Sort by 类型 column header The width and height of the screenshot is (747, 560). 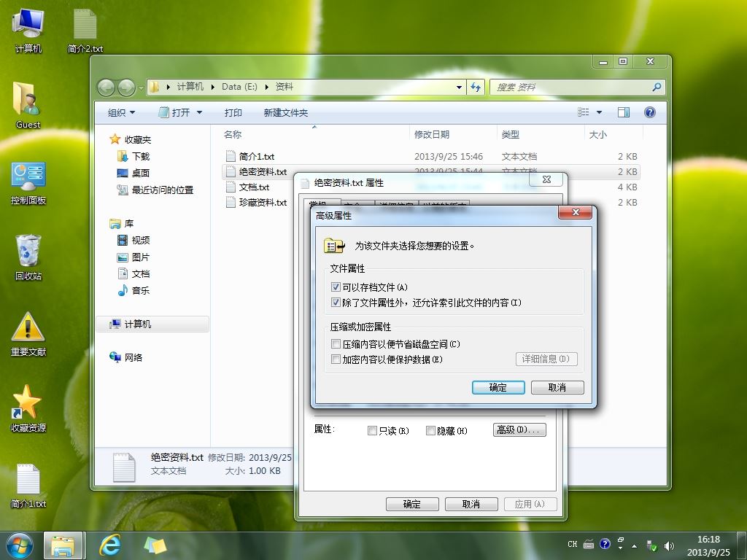point(541,135)
